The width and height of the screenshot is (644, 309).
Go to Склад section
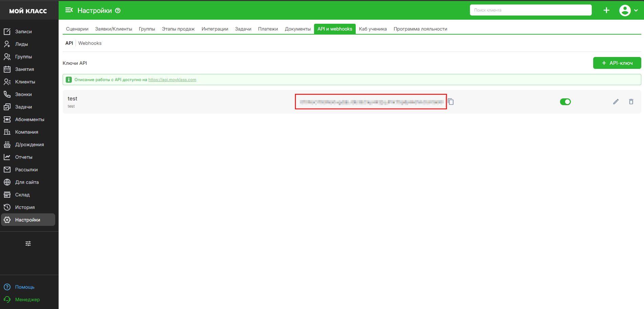pyautogui.click(x=28, y=195)
